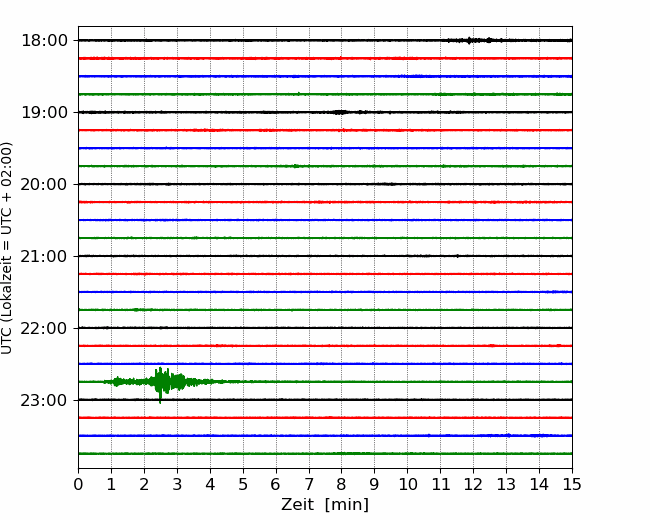The image size is (650, 520).
Task: Click x-axis tick label 10
Action: [407, 484]
